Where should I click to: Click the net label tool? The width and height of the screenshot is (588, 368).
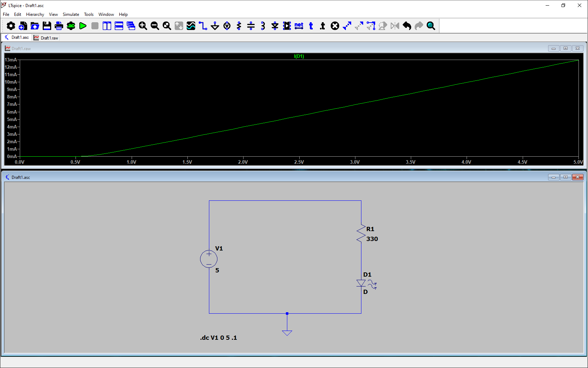[299, 26]
